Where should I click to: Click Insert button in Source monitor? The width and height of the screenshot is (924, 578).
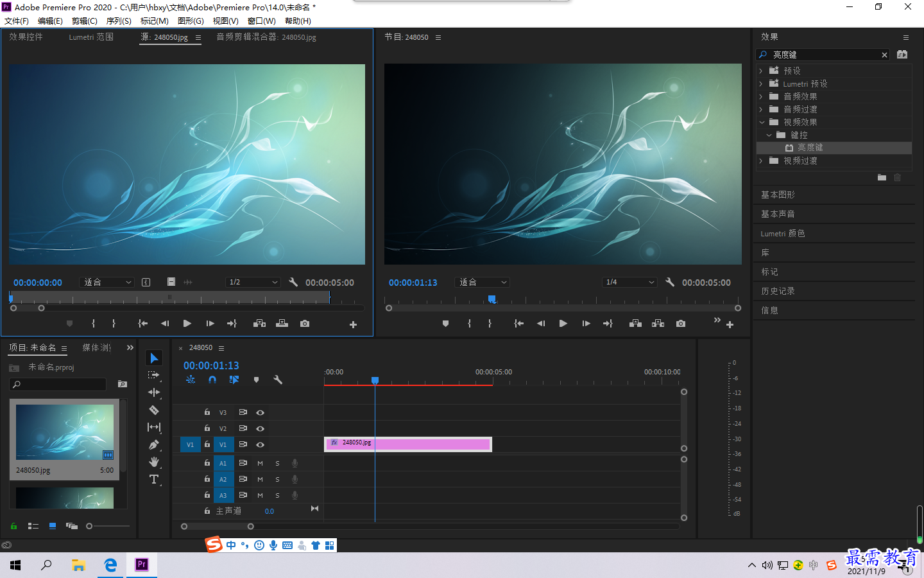[259, 324]
